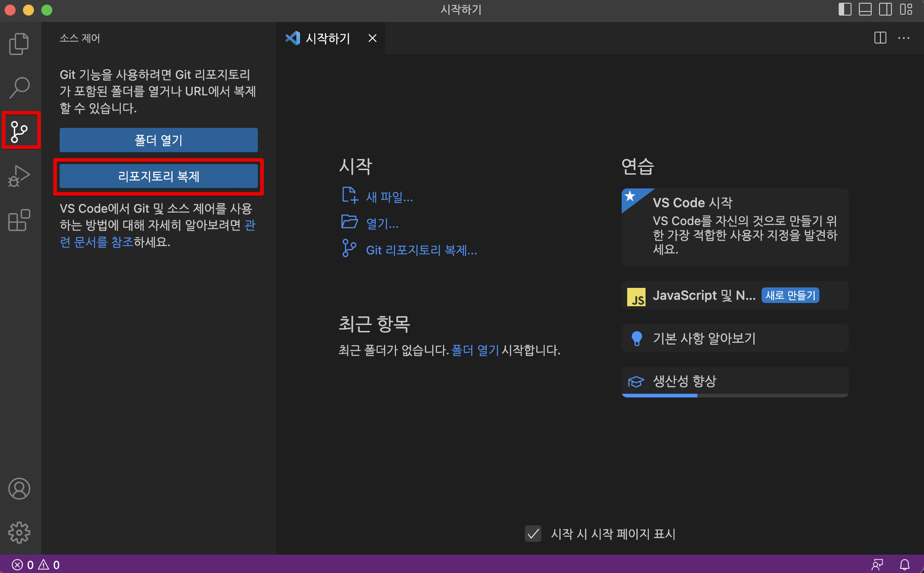This screenshot has height=573, width=924.
Task: Select the '시작하기' editor tab
Action: tap(327, 39)
